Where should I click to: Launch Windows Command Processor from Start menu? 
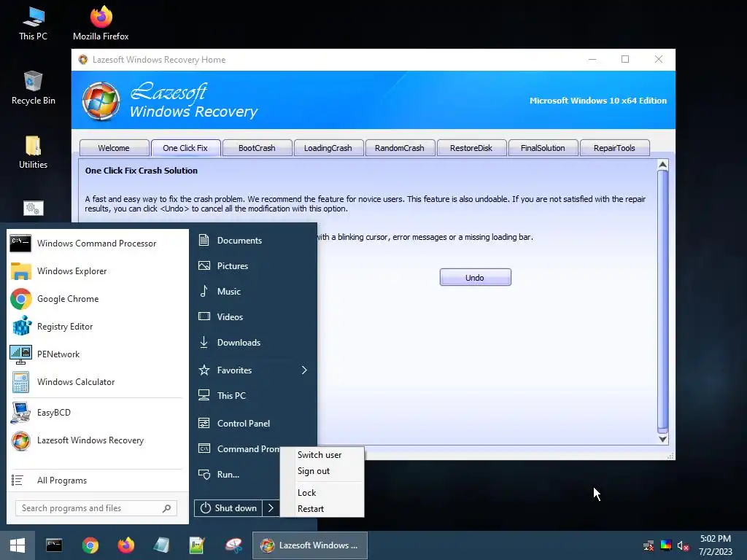(97, 244)
